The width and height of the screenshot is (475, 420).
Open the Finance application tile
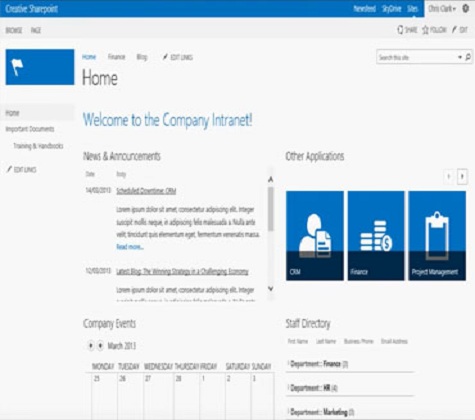click(376, 236)
